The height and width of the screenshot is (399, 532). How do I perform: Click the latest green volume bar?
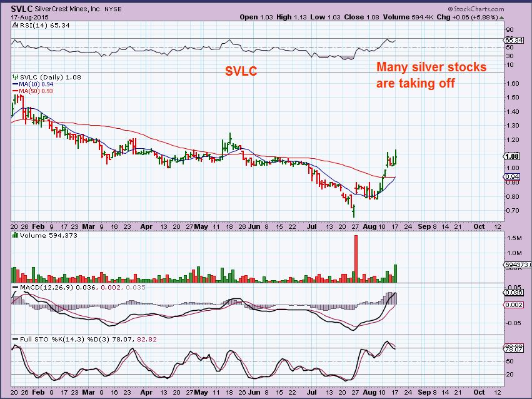[395, 274]
